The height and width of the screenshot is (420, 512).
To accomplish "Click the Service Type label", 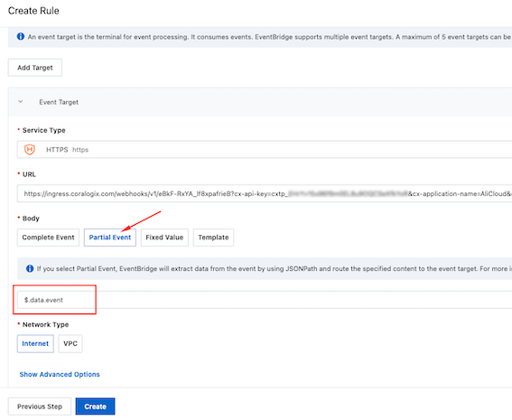I will [x=43, y=130].
